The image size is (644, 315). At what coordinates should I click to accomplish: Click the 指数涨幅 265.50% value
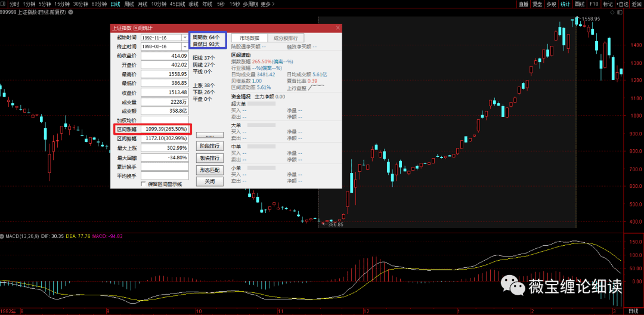point(262,61)
